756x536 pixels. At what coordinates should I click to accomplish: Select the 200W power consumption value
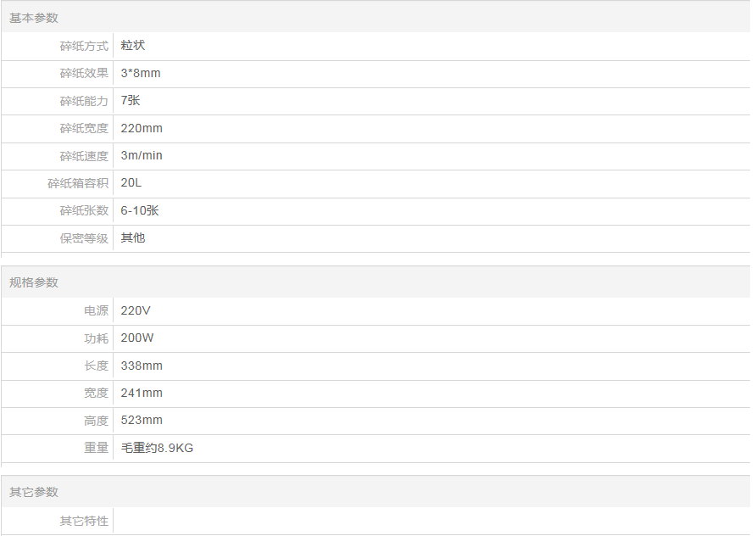137,338
